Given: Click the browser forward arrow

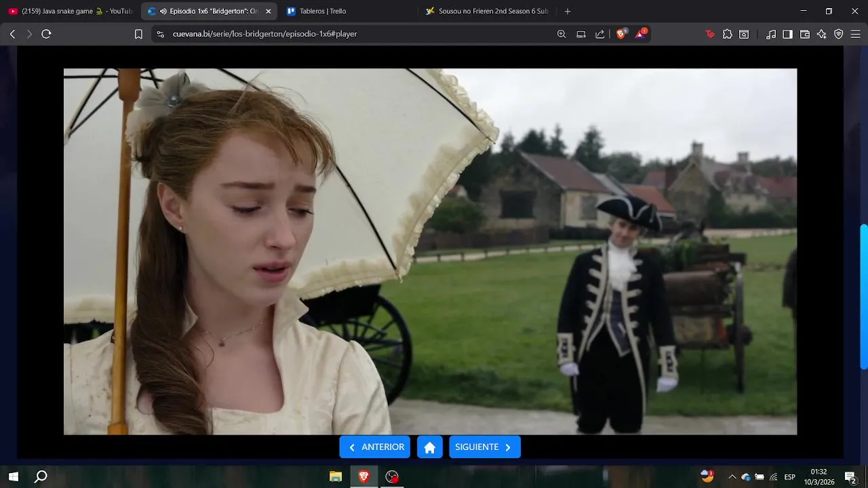Looking at the screenshot, I should pos(29,34).
